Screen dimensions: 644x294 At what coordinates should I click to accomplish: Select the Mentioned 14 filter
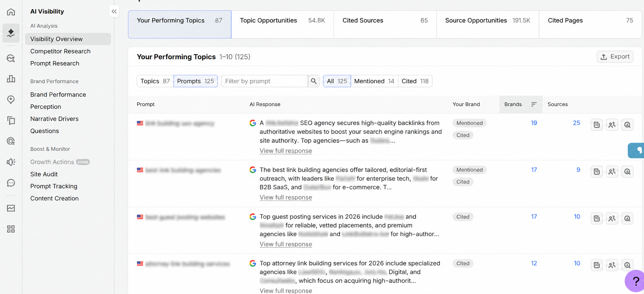(x=374, y=81)
